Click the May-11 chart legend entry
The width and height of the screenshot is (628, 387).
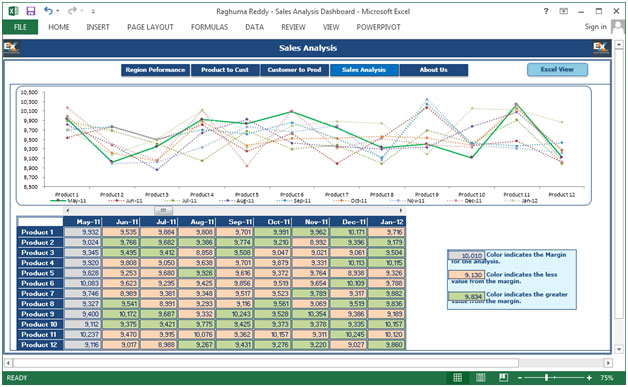tap(68, 201)
